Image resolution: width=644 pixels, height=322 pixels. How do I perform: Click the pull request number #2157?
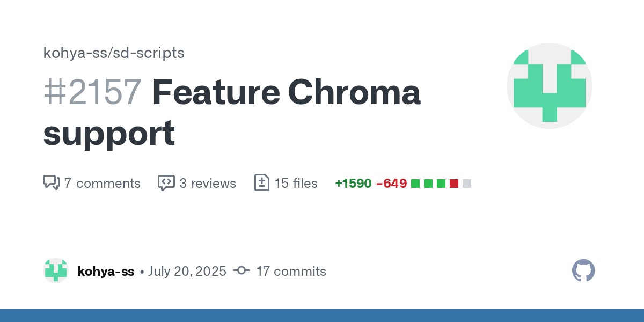coord(92,92)
